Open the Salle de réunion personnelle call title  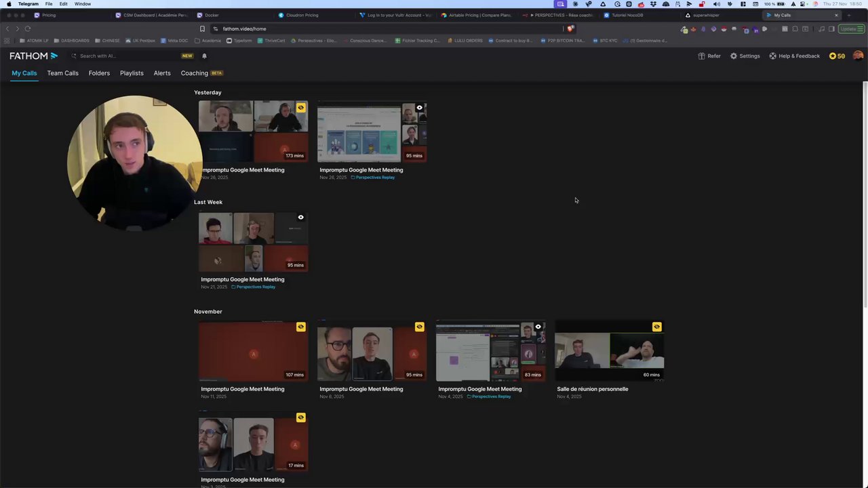(x=593, y=389)
